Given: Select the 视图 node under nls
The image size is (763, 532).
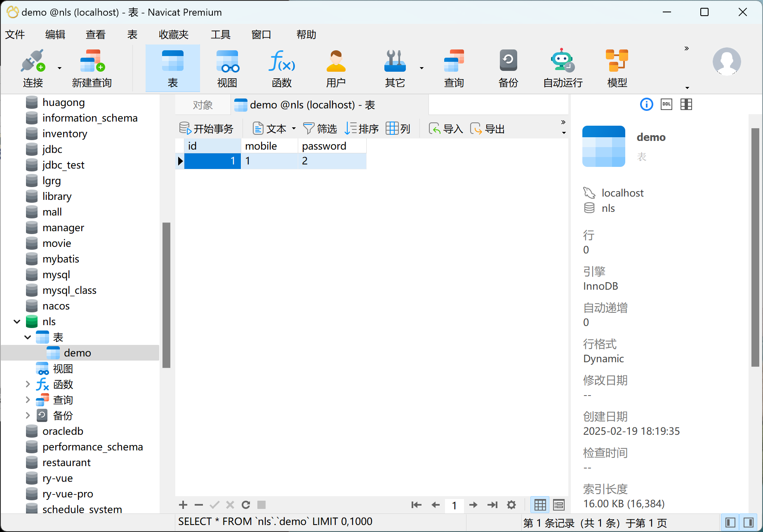Looking at the screenshot, I should click(x=63, y=368).
